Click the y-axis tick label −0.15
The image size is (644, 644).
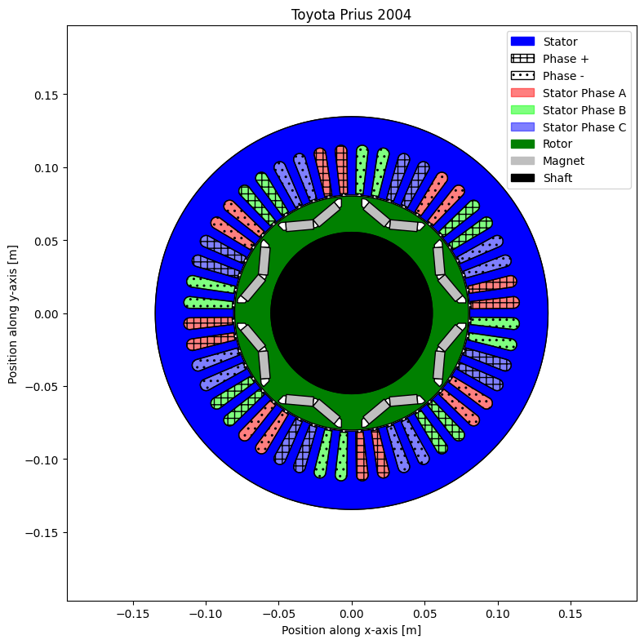click(x=42, y=533)
